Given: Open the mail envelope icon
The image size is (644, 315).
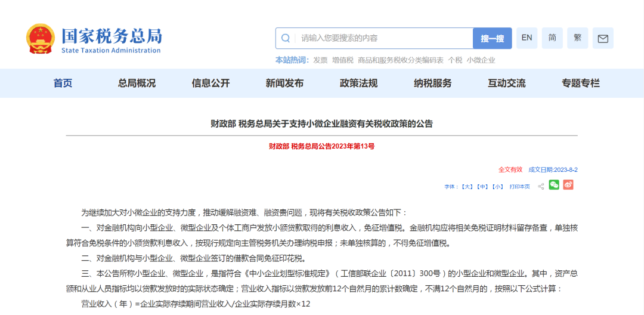Looking at the screenshot, I should pos(603,38).
